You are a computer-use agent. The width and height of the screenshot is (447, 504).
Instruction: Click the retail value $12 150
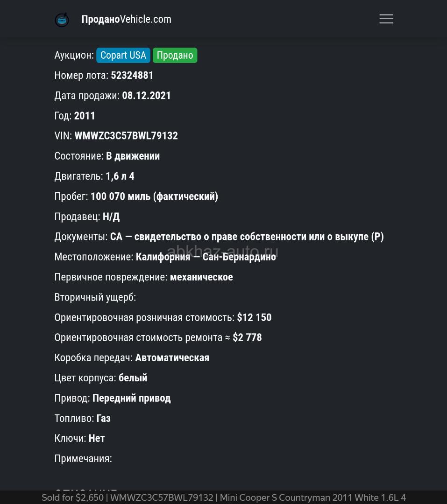[x=254, y=317]
